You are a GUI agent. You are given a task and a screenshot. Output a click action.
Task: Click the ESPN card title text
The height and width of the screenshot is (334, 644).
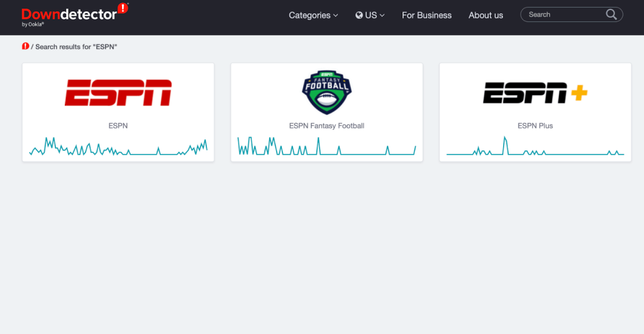coord(118,126)
